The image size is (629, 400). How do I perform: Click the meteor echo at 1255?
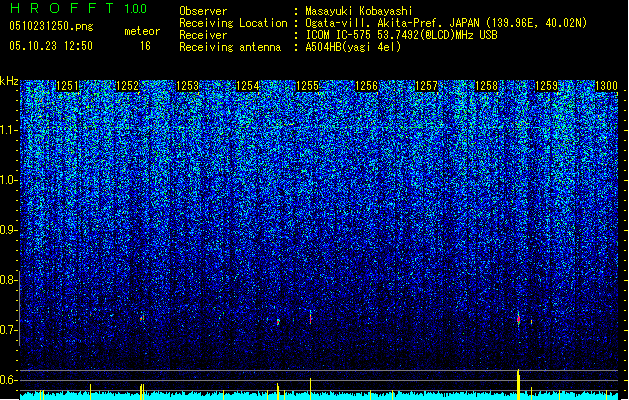click(310, 317)
